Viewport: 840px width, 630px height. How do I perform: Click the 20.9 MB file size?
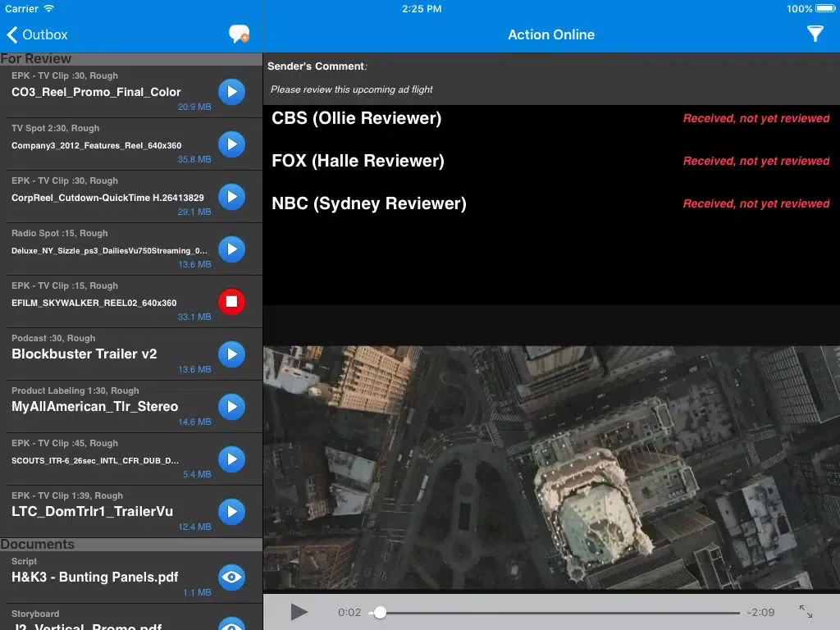tap(194, 107)
